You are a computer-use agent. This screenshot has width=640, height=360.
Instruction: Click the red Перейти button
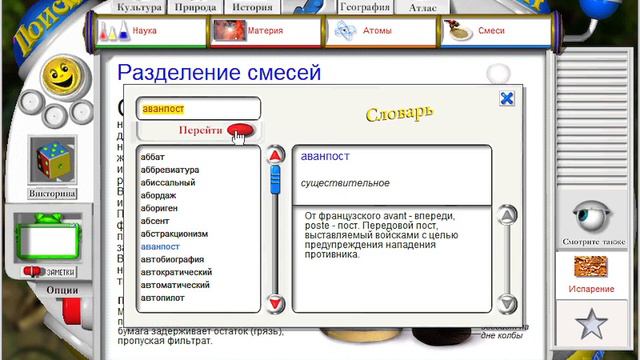point(240,130)
